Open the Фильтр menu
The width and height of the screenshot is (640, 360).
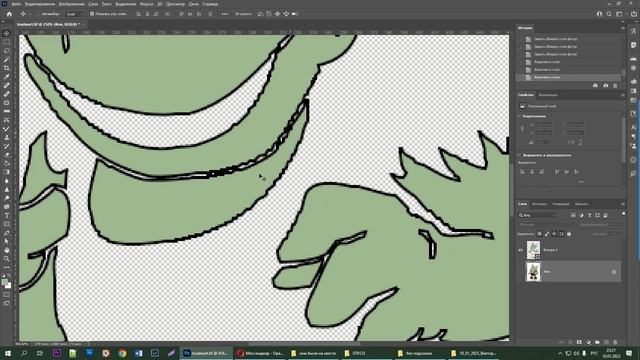point(146,4)
